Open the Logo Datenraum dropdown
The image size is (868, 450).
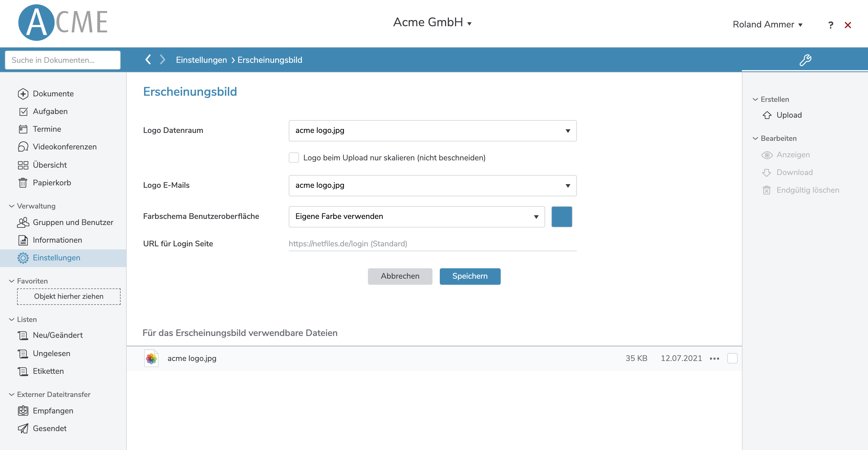432,130
